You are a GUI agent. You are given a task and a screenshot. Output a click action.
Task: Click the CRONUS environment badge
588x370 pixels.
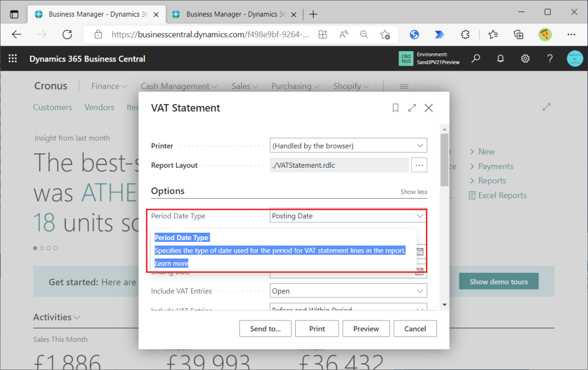point(406,59)
